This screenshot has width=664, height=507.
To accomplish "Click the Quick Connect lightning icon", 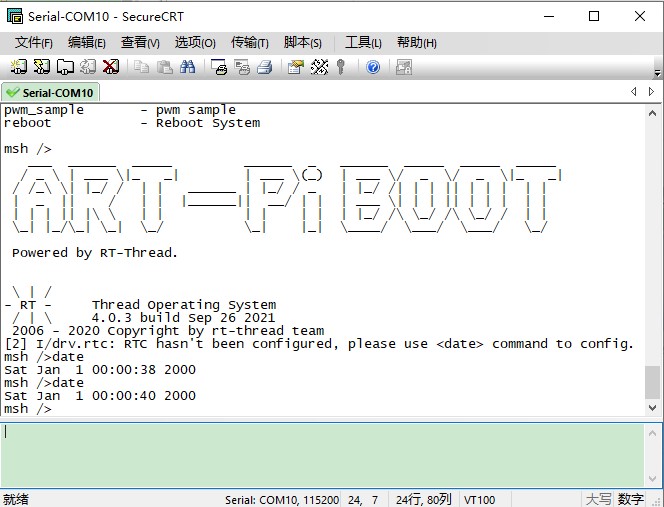I will pos(42,67).
